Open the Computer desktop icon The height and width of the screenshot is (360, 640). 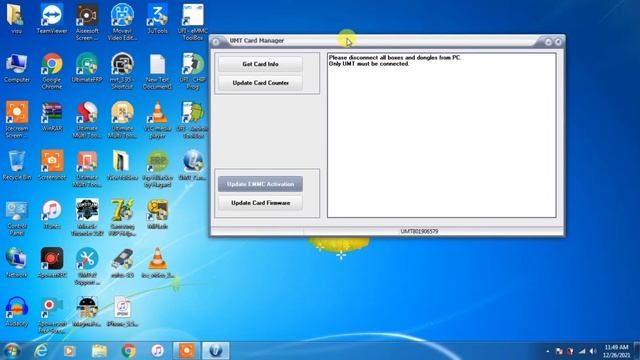coord(17,69)
